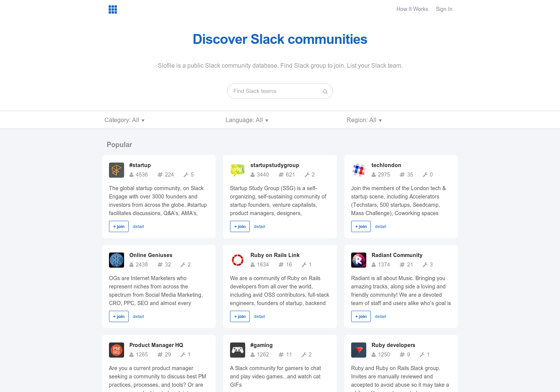This screenshot has height=392, width=560.
Task: View detail for Ruby on Rails Link
Action: (x=260, y=316)
